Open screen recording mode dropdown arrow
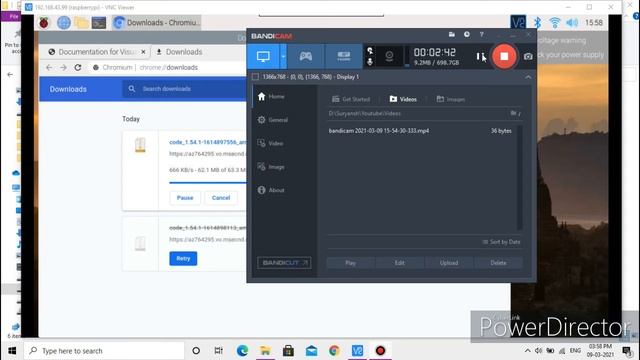 coord(283,56)
